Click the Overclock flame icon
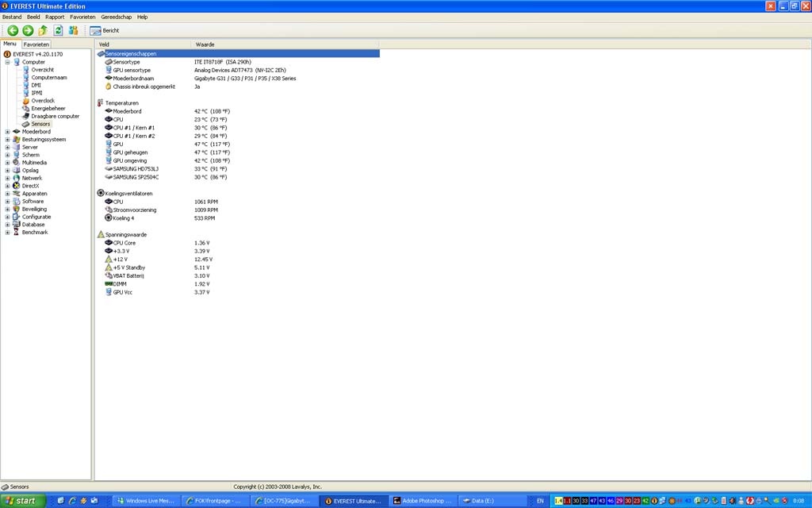Viewport: 812px width, 508px height. (x=26, y=101)
